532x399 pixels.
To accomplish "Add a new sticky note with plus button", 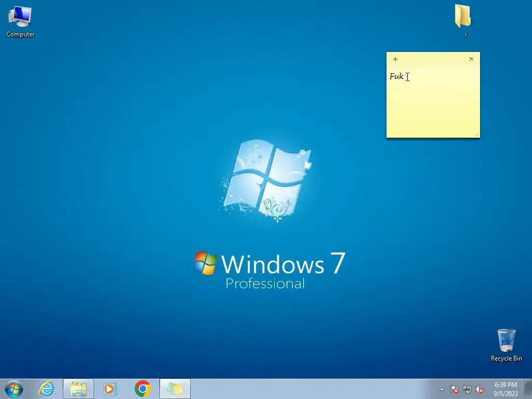I will (x=395, y=59).
